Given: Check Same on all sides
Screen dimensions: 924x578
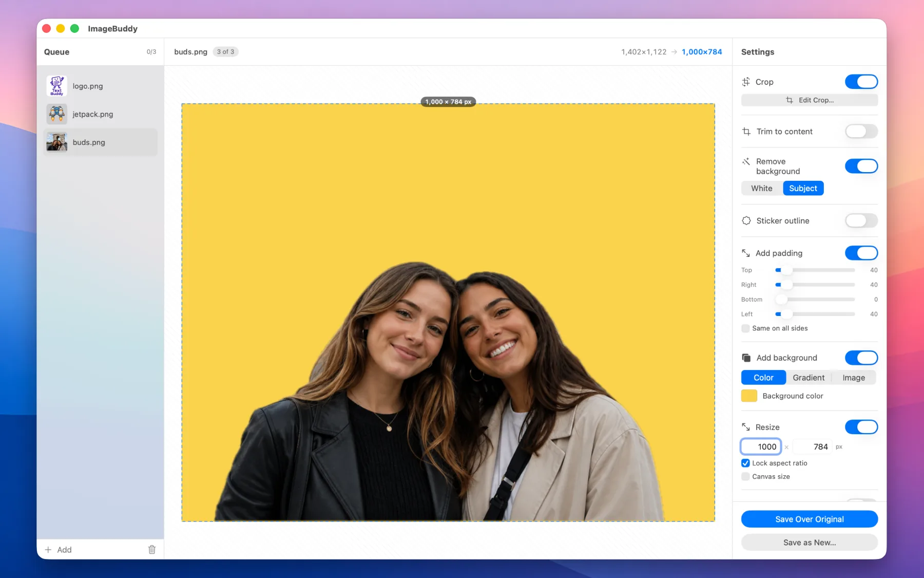Looking at the screenshot, I should pyautogui.click(x=745, y=328).
